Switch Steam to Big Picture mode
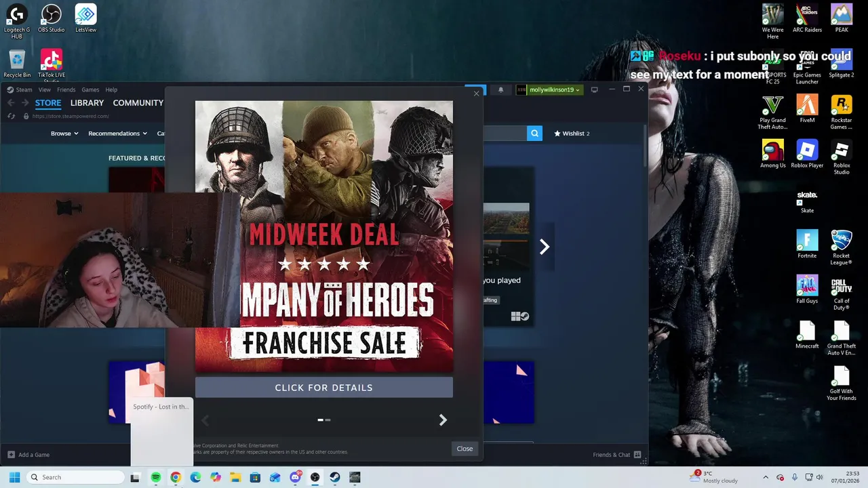868x488 pixels. point(595,89)
